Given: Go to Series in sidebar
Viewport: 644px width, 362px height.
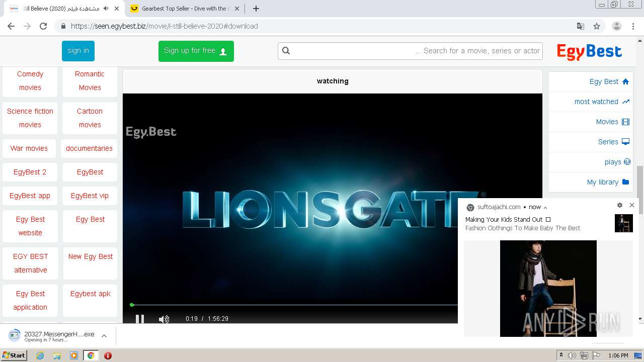Looking at the screenshot, I should pos(608,142).
